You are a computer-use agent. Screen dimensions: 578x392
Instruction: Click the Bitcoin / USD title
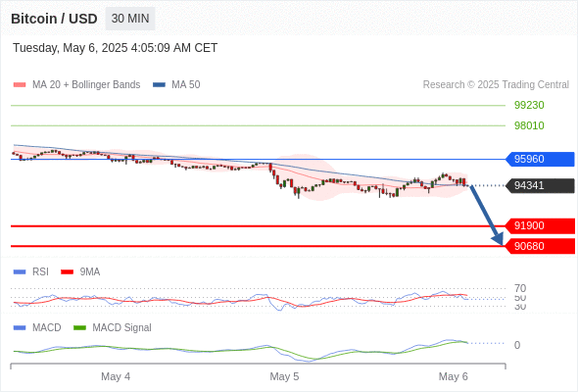pos(54,19)
